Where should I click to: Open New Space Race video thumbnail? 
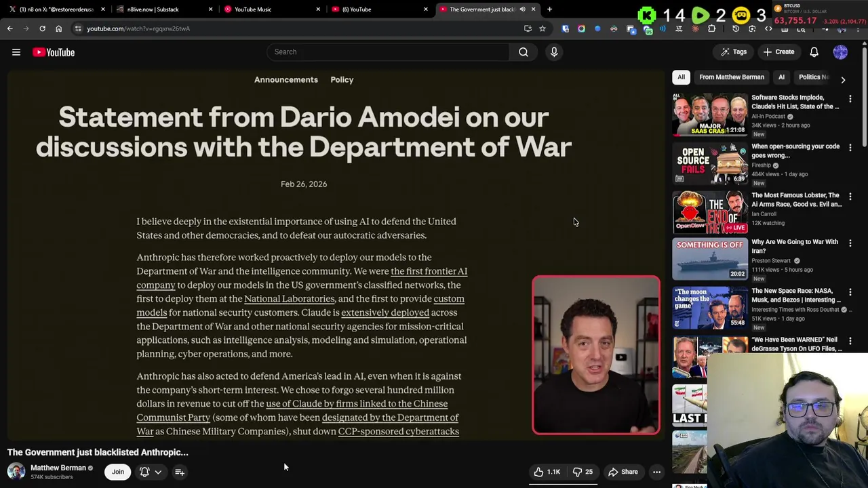[709, 308]
